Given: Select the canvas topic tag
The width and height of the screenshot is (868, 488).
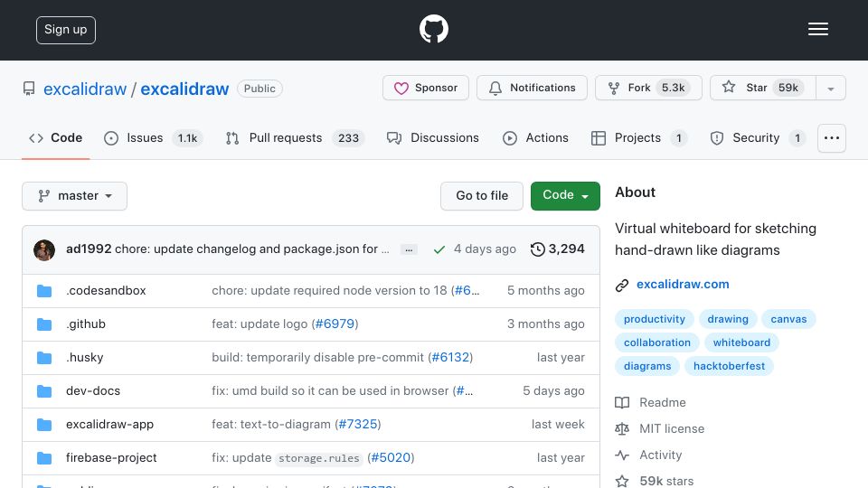Looking at the screenshot, I should pos(788,319).
